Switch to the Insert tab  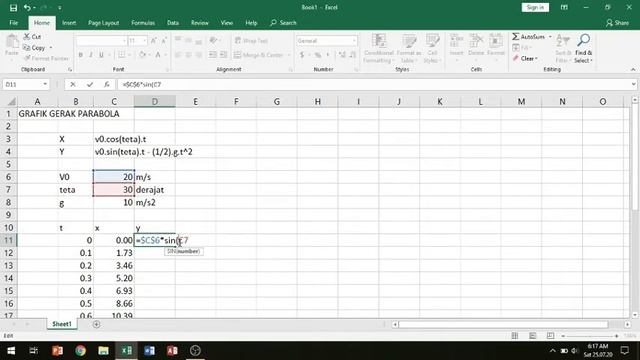coord(69,23)
